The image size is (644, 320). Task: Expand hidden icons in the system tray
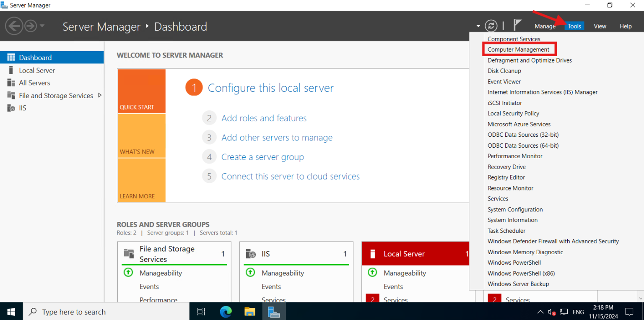pyautogui.click(x=540, y=312)
